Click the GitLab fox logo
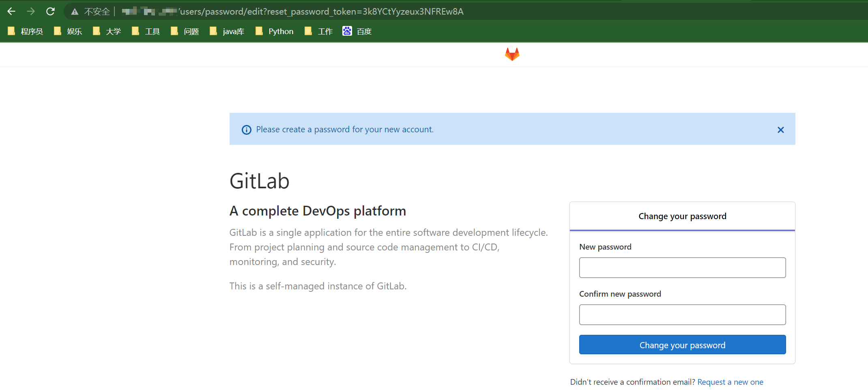The height and width of the screenshot is (390, 868). click(512, 54)
